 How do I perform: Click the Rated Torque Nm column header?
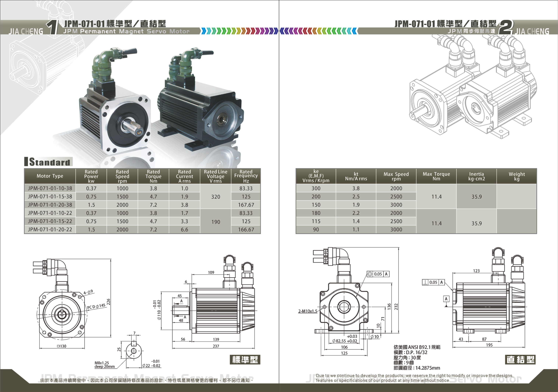click(153, 176)
